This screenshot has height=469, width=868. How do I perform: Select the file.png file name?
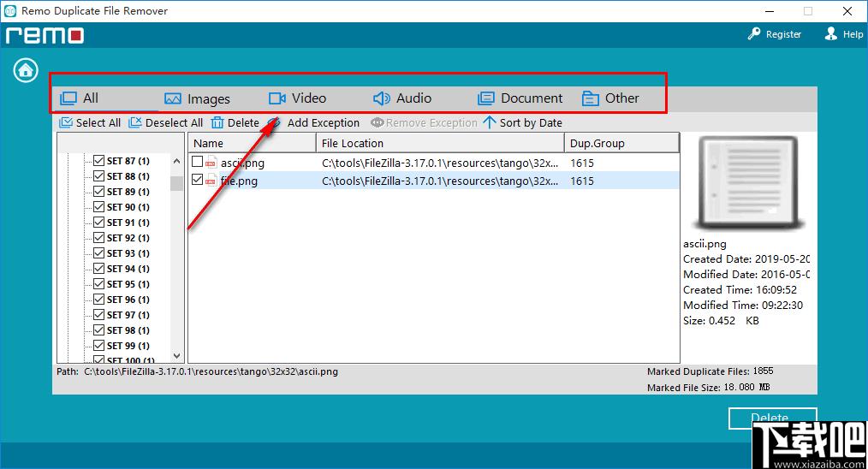[239, 181]
